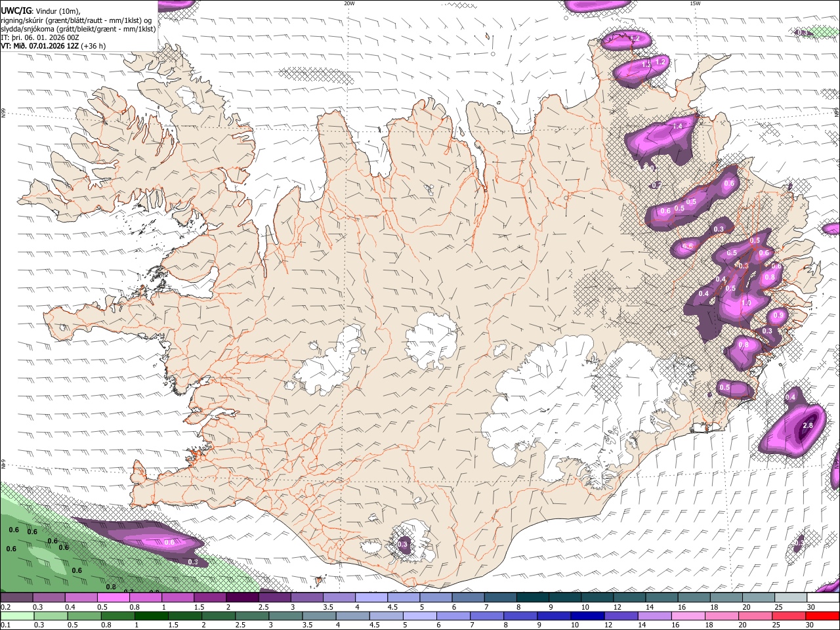Click the 'slydda/snjókoma' legend description line
The height and width of the screenshot is (630, 840).
click(x=78, y=29)
